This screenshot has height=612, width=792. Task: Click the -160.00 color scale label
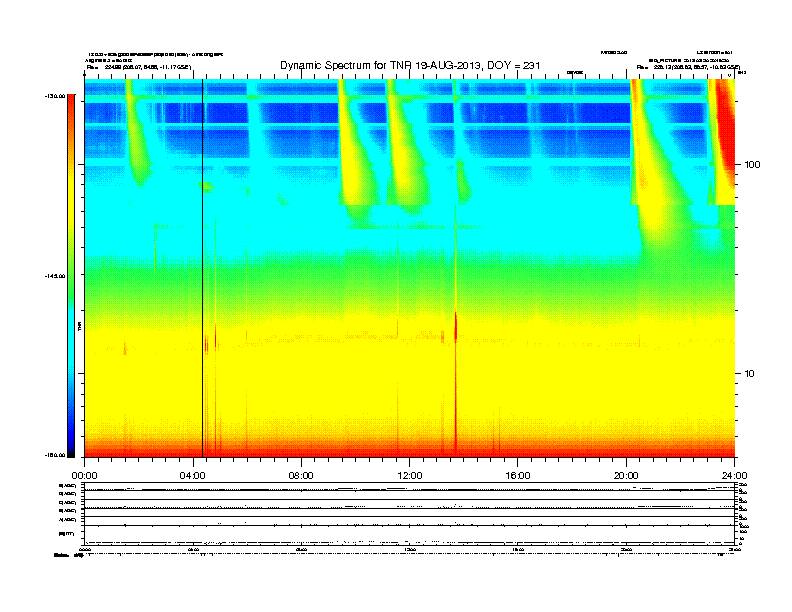pos(55,455)
